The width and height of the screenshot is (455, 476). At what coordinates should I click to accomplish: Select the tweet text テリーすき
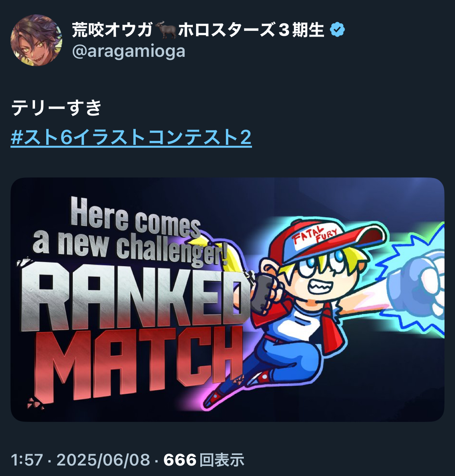coord(57,107)
